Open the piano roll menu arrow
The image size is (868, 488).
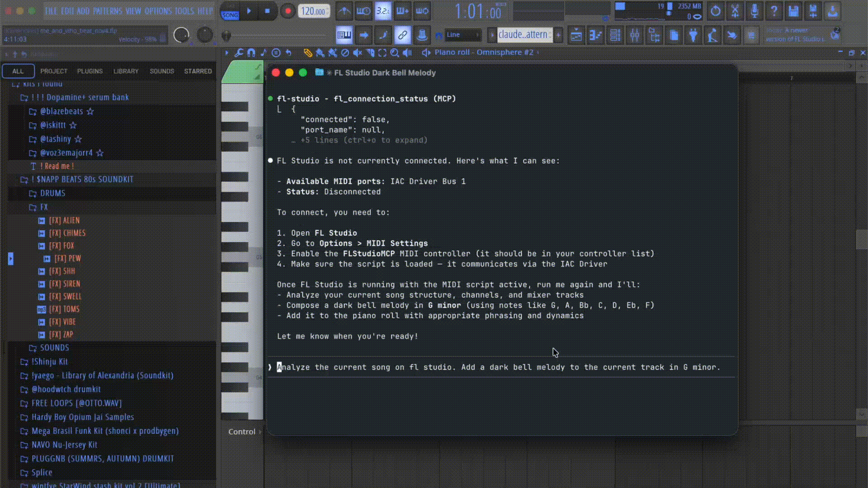[226, 53]
